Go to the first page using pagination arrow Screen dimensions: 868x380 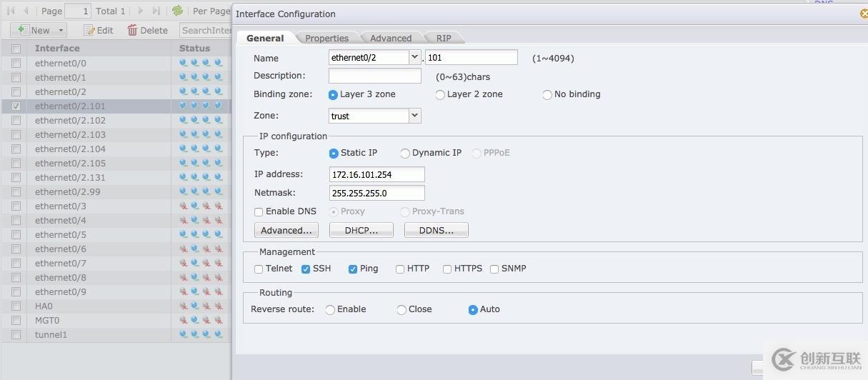[11, 11]
